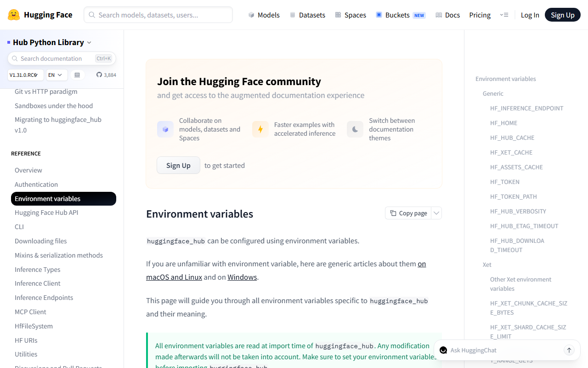Viewport: 588px width, 368px height.
Task: Jump to HF_TOKEN_PATH in the outline
Action: click(x=514, y=196)
